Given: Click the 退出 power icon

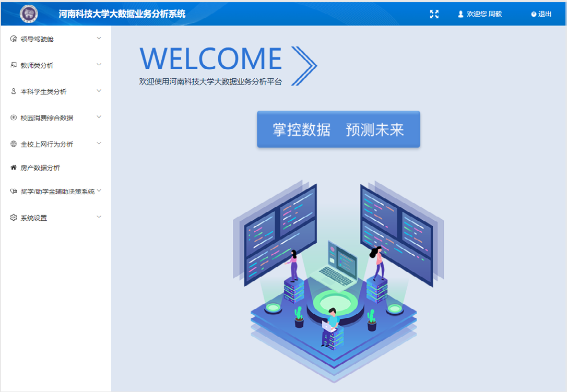Looking at the screenshot, I should click(534, 14).
